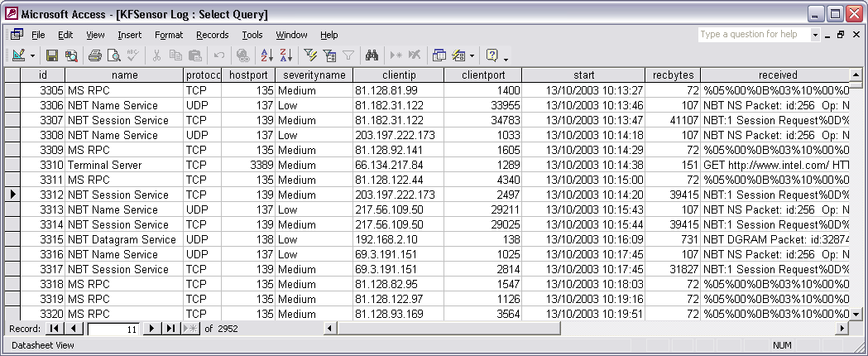The image size is (868, 356).
Task: Expand the help question dropdown arrow
Action: (x=815, y=35)
